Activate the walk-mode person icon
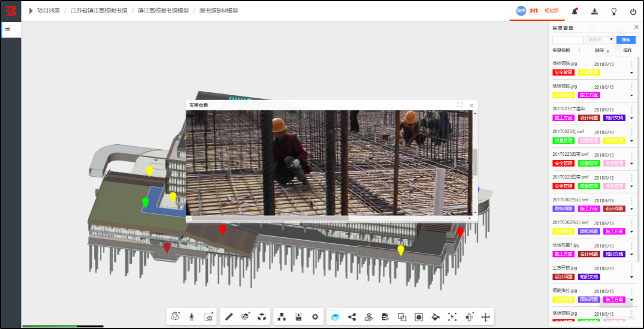The height and width of the screenshot is (329, 644). [x=192, y=316]
